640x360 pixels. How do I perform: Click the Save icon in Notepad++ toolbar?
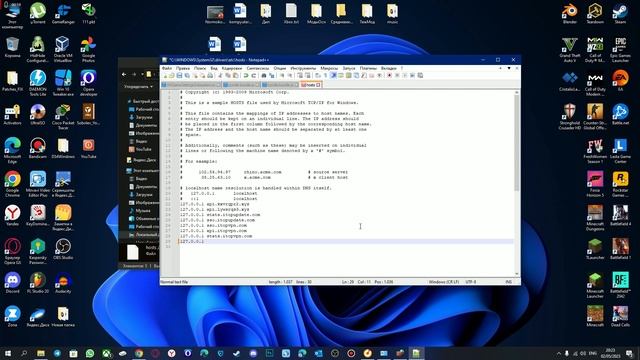[x=179, y=76]
